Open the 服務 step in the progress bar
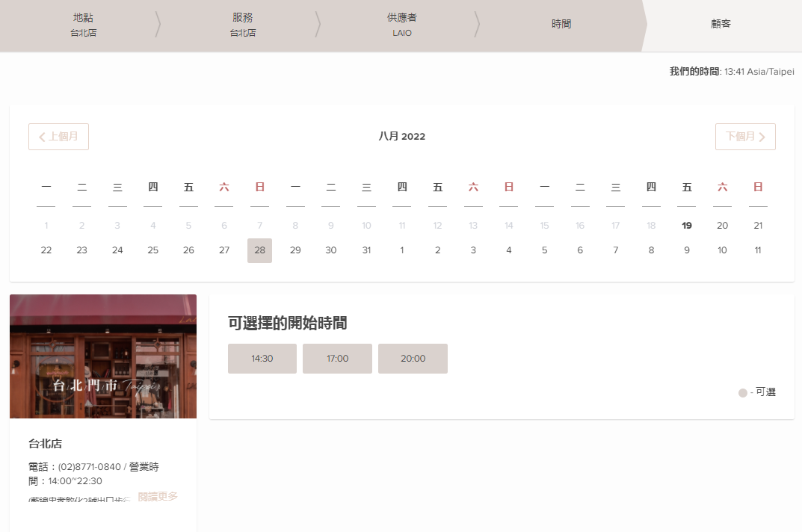 pyautogui.click(x=242, y=25)
